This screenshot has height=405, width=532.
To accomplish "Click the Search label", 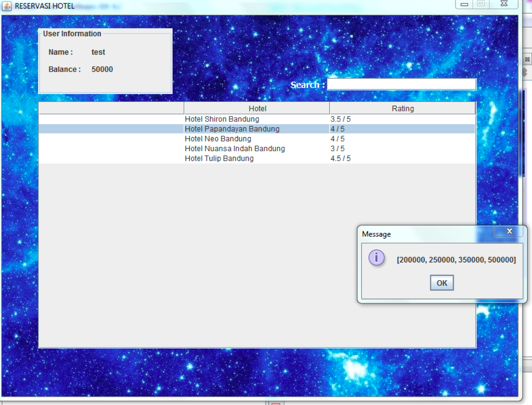I will pos(308,85).
